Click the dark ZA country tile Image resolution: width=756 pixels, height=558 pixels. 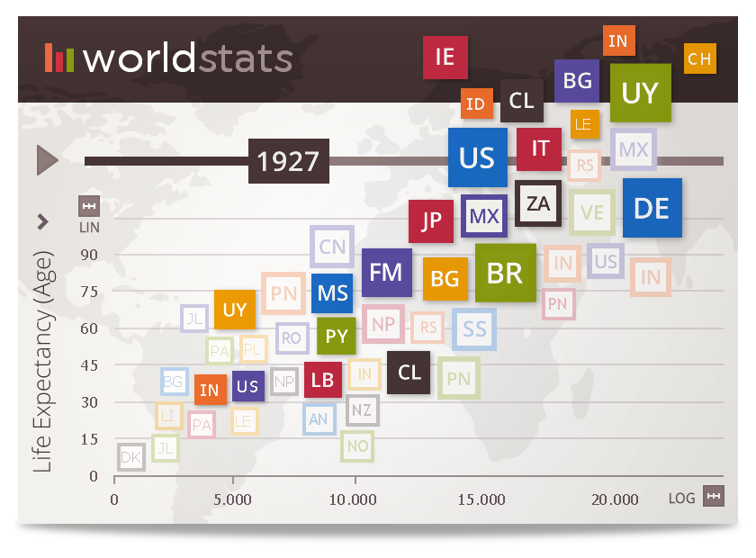(538, 203)
